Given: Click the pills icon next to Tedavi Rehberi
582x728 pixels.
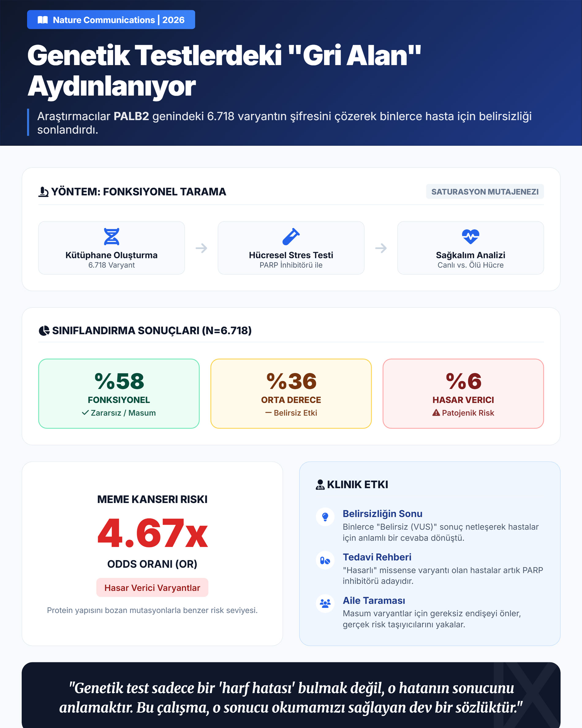Looking at the screenshot, I should pyautogui.click(x=325, y=561).
